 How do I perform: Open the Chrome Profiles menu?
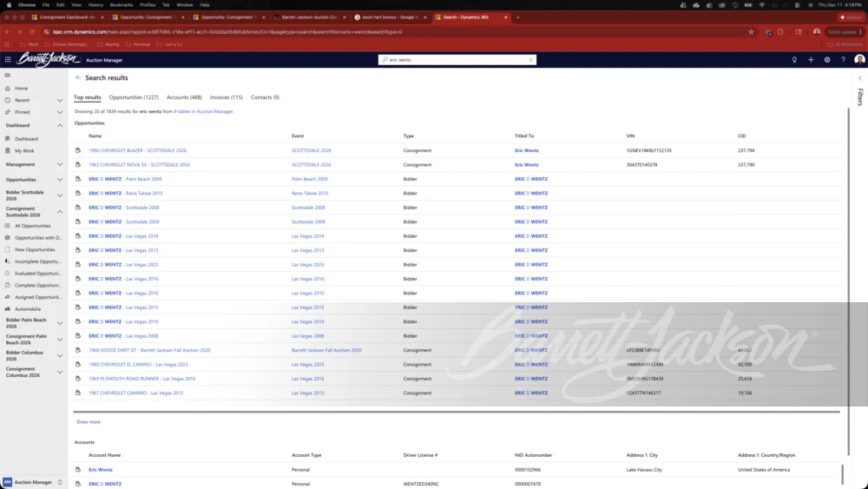coord(148,4)
